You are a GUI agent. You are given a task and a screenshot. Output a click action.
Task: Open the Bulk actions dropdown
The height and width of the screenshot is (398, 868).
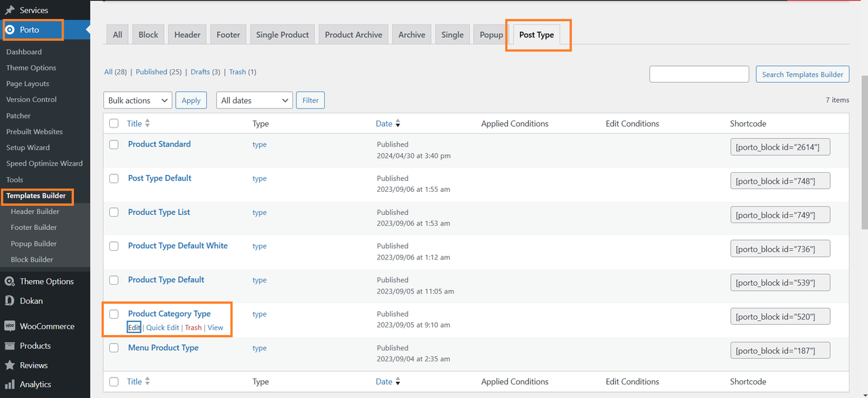click(x=138, y=100)
